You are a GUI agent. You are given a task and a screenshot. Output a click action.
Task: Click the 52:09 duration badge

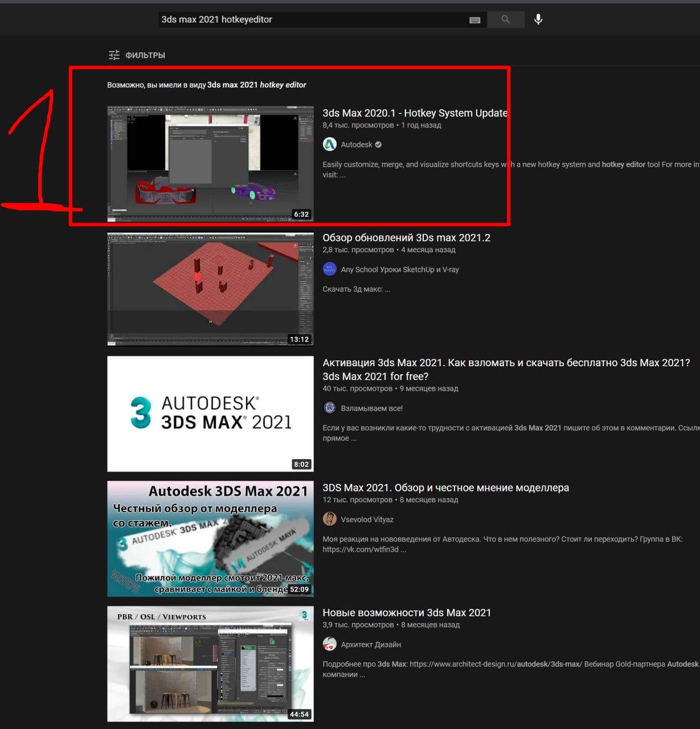pyautogui.click(x=300, y=589)
